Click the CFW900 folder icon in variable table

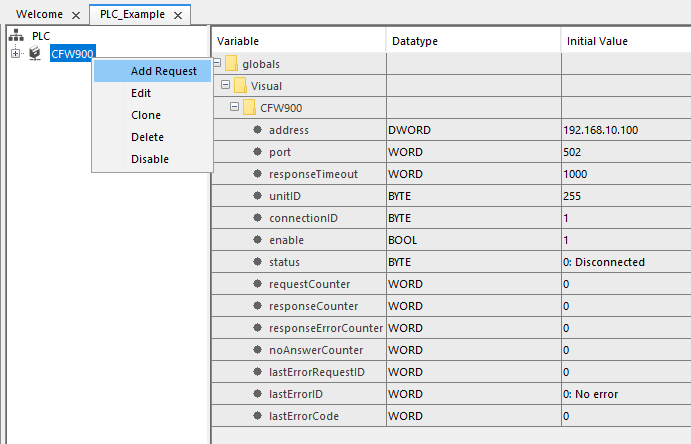point(250,108)
